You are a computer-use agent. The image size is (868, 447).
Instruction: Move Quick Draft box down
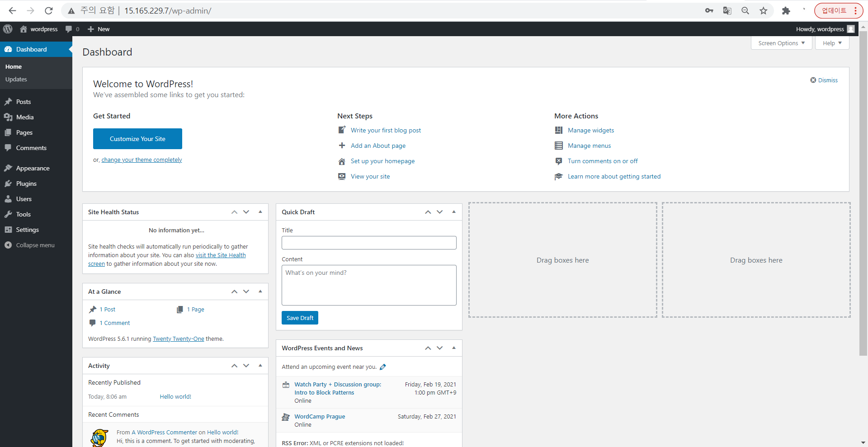pos(440,212)
